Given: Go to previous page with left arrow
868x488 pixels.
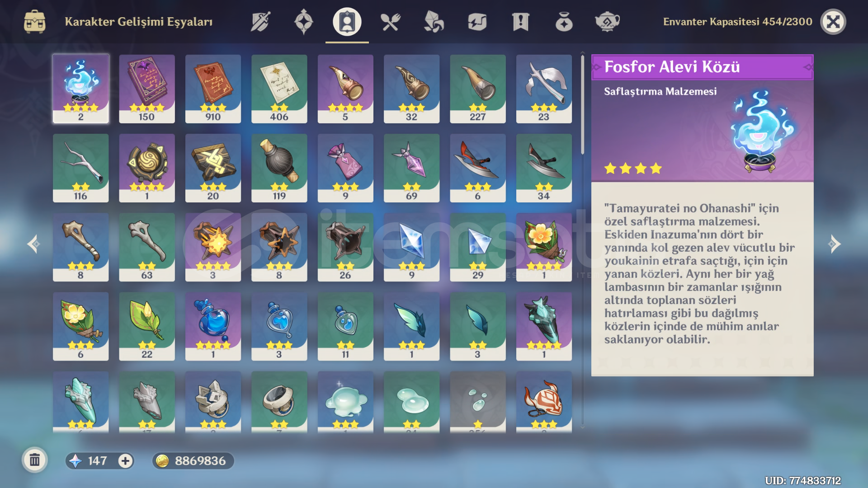Looking at the screenshot, I should (x=33, y=244).
